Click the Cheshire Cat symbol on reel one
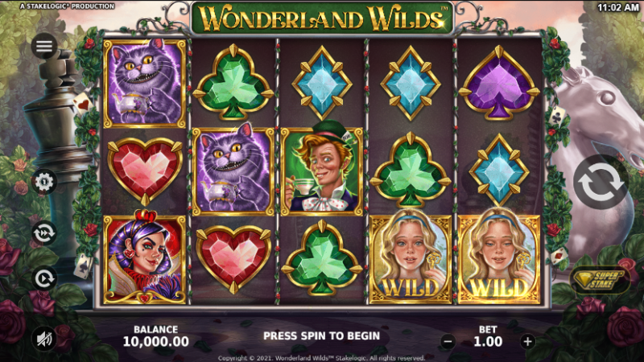Image resolution: width=644 pixels, height=362 pixels. [145, 83]
